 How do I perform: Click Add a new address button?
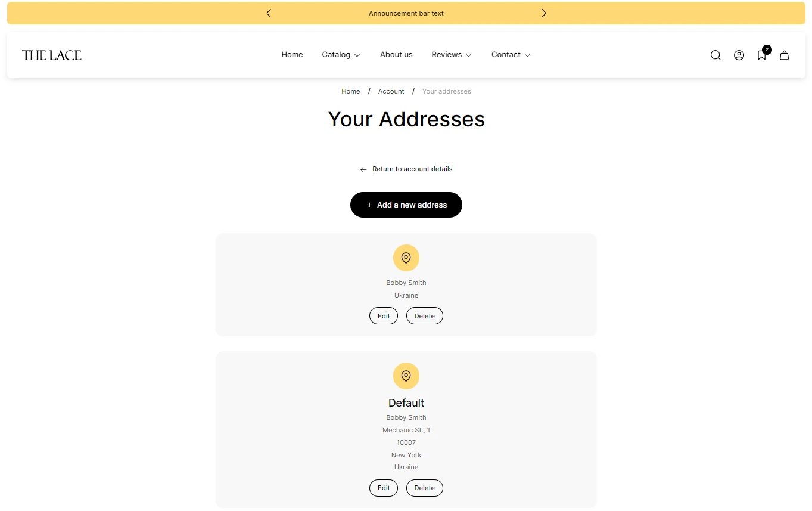pos(406,205)
